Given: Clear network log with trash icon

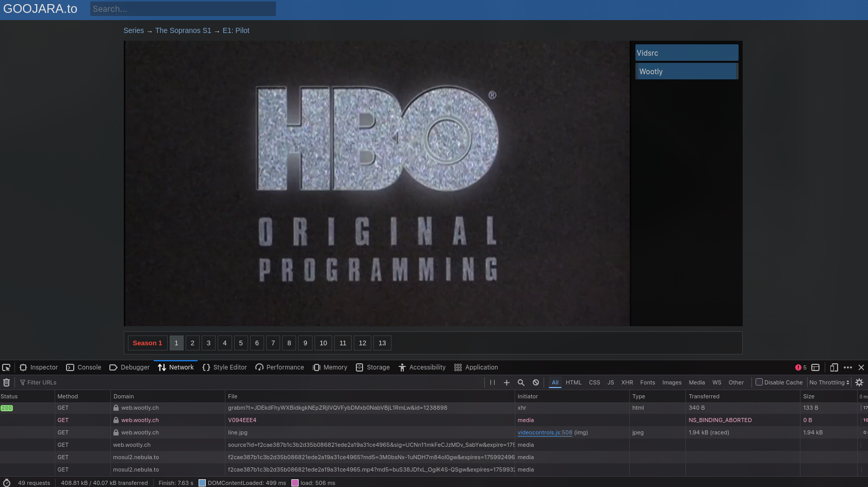Looking at the screenshot, I should pos(7,382).
